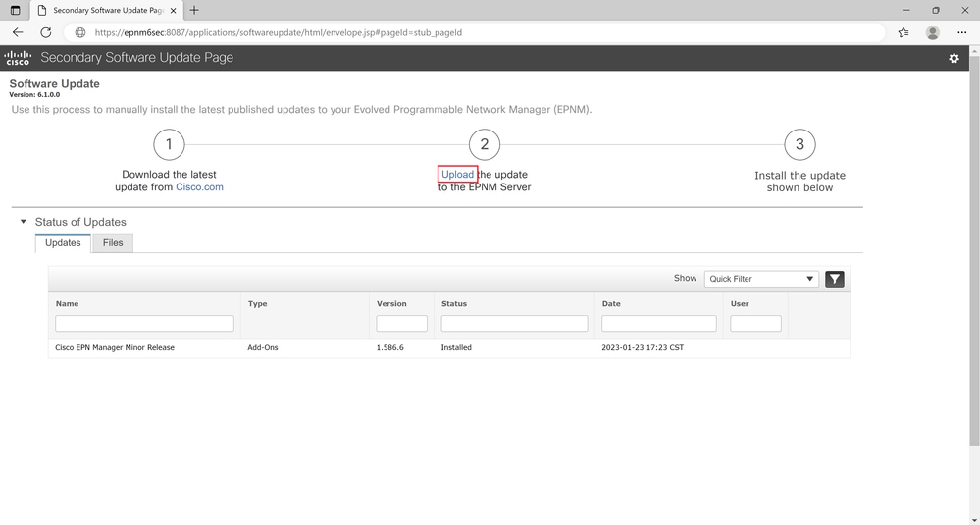Select the Cisco EPN Manager Minor Release row
The height and width of the screenshot is (525, 980).
click(448, 348)
